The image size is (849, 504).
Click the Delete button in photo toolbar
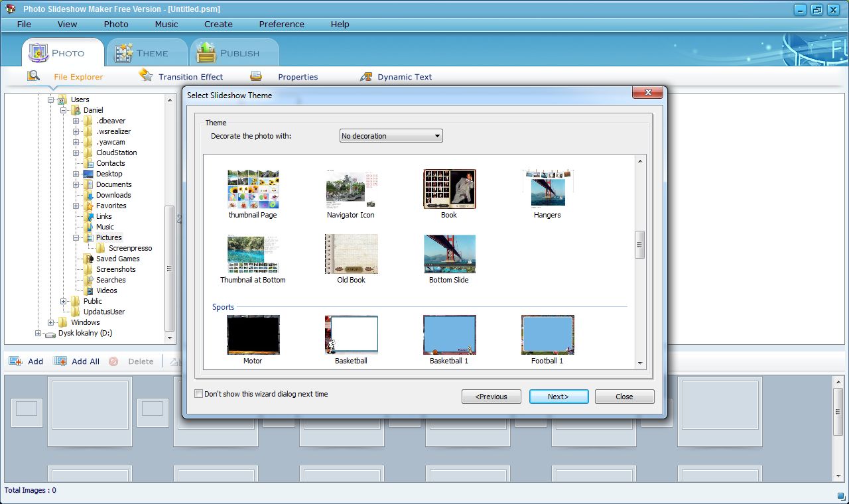pos(131,361)
